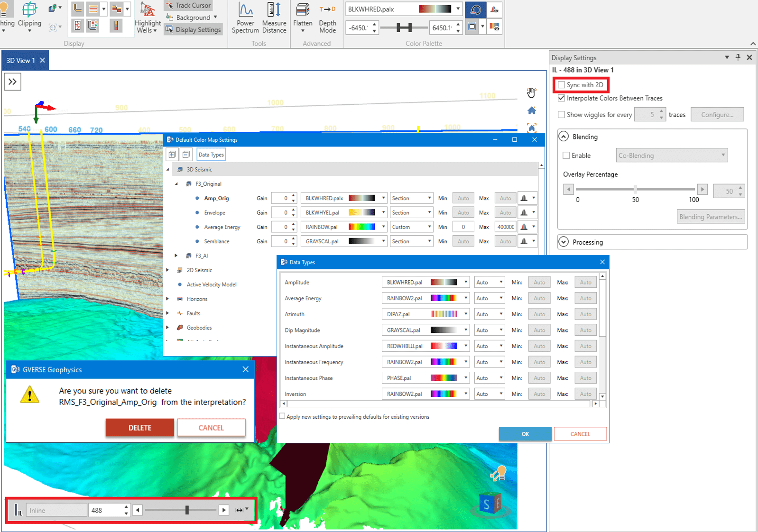The width and height of the screenshot is (758, 532).
Task: Toggle the window frame display button
Action: (x=472, y=27)
